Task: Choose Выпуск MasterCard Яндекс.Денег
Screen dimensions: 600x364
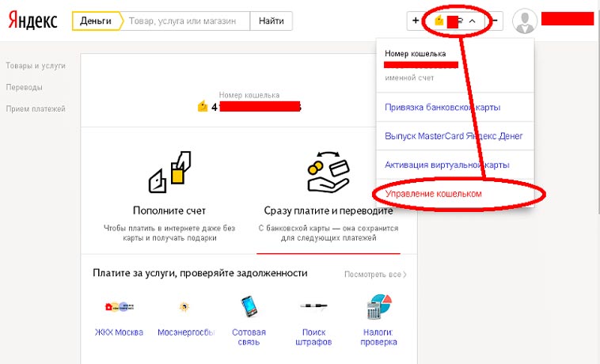Action: [x=454, y=136]
